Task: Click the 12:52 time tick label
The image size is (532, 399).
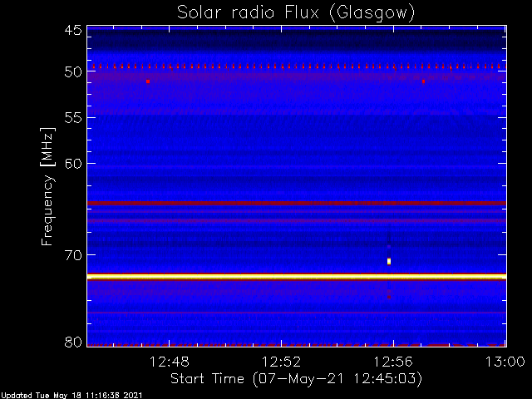Action: click(281, 362)
